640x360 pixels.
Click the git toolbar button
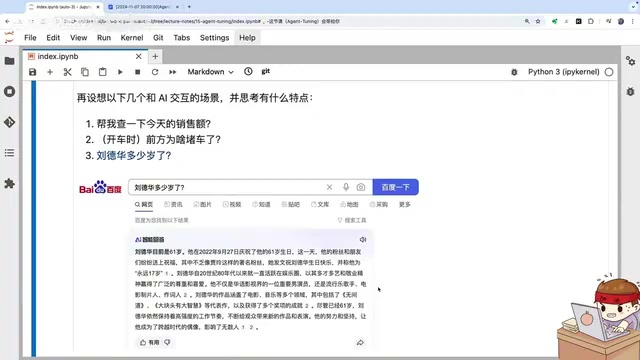coord(266,71)
